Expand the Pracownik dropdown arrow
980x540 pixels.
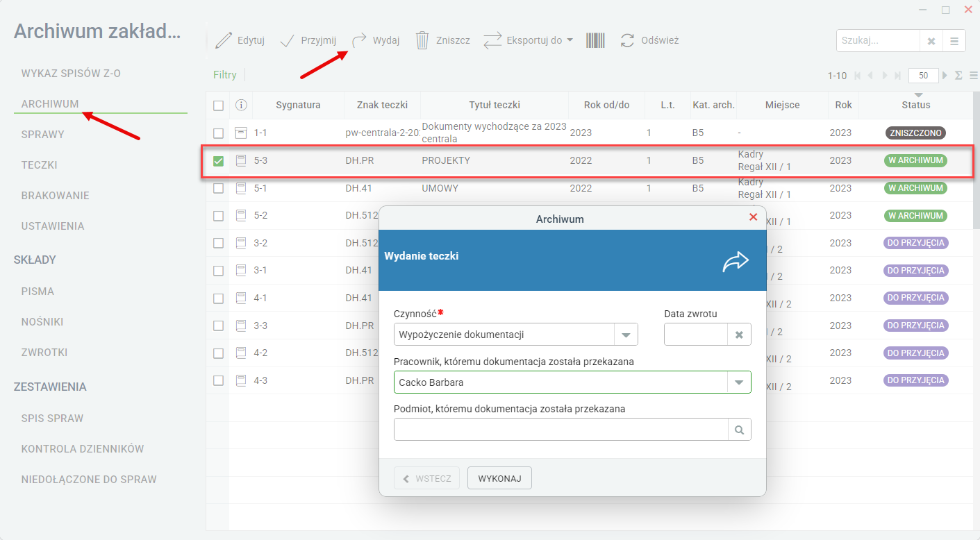point(739,382)
